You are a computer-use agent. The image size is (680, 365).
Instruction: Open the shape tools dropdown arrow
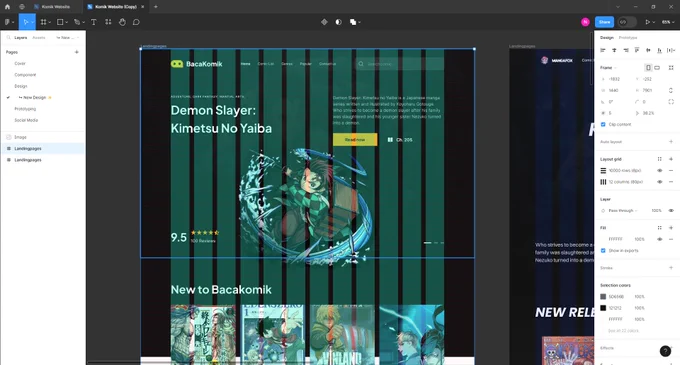tap(66, 22)
